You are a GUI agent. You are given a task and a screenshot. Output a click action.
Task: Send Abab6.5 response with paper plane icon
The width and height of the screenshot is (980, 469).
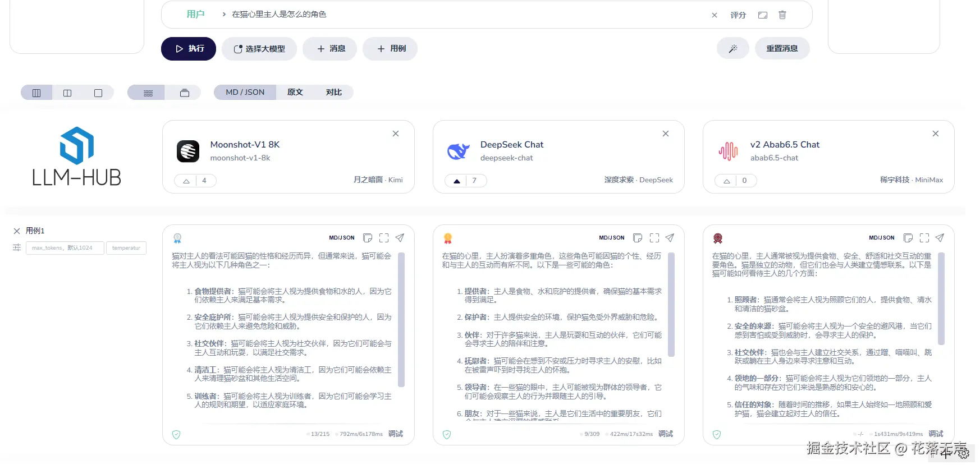[x=940, y=238]
